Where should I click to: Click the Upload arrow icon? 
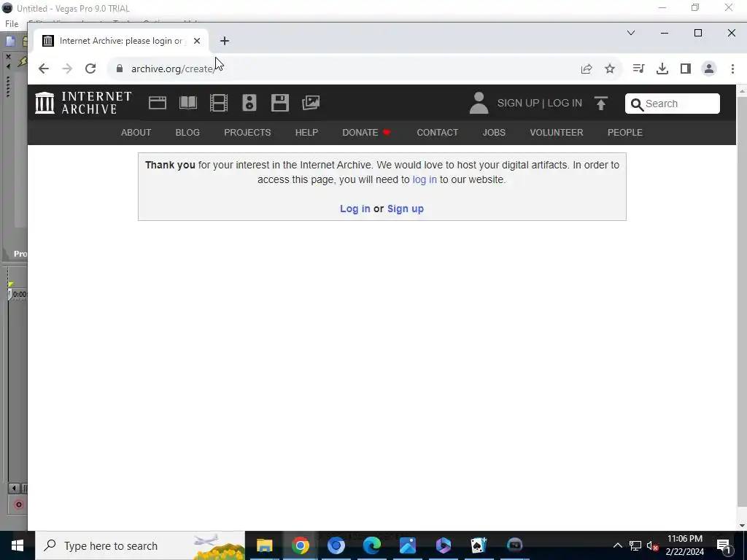[x=601, y=103]
